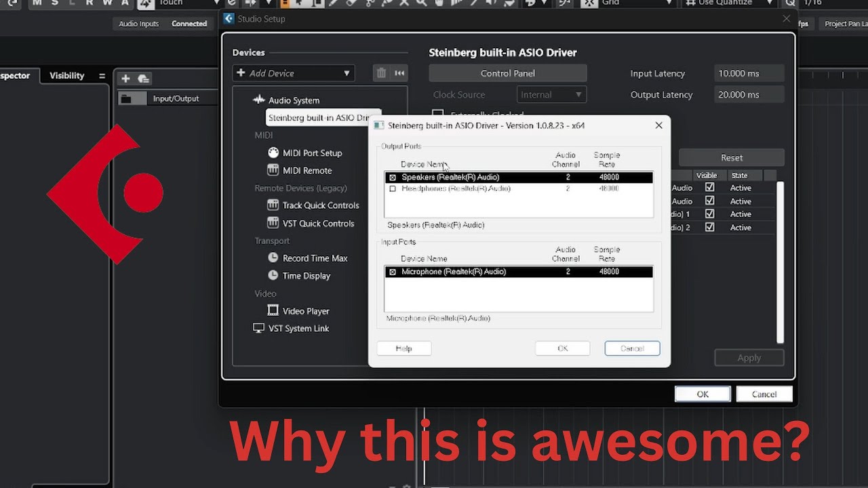Image resolution: width=868 pixels, height=488 pixels.
Task: Click the Audio Inputs Connected status
Action: (x=189, y=24)
